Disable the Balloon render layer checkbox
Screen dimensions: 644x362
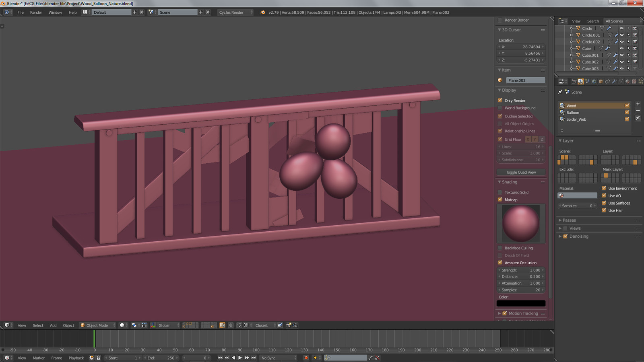pos(627,112)
